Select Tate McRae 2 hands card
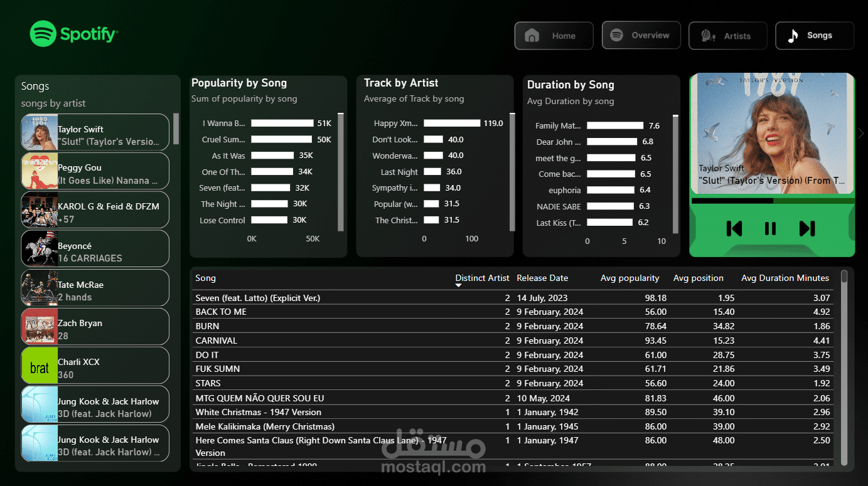 [x=95, y=288]
